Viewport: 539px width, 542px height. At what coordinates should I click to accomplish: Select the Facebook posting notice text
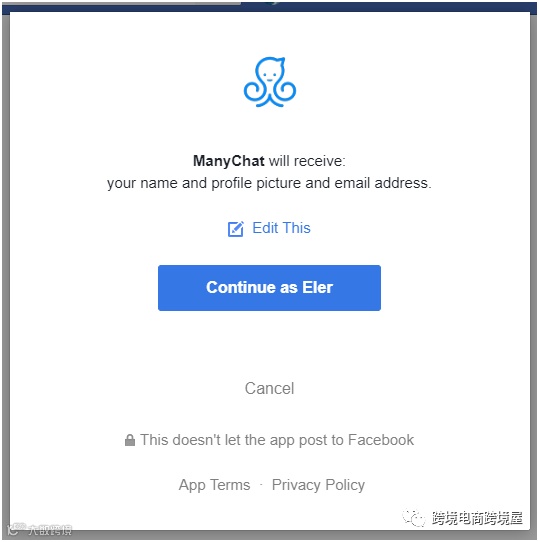coord(277,440)
